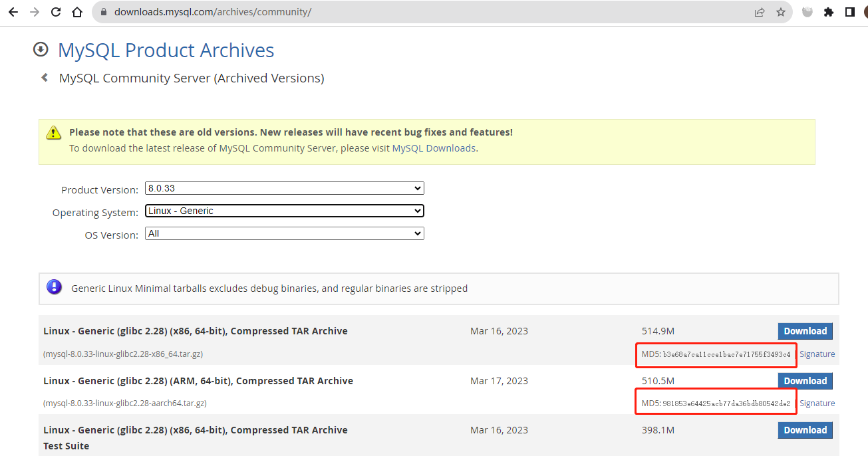Click the MySQL Product Archives heading
Viewport: 868px width, 456px height.
pos(166,51)
